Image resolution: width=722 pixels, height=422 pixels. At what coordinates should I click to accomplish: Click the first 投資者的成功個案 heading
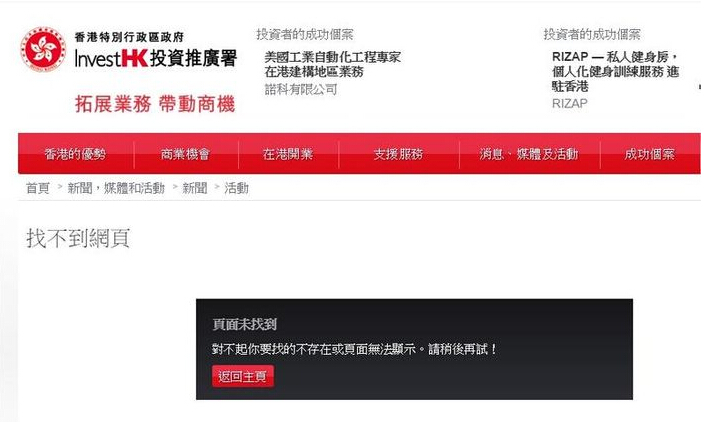pos(305,34)
